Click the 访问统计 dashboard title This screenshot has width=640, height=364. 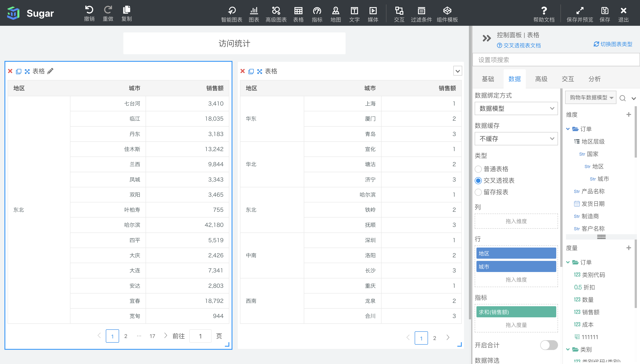(234, 44)
